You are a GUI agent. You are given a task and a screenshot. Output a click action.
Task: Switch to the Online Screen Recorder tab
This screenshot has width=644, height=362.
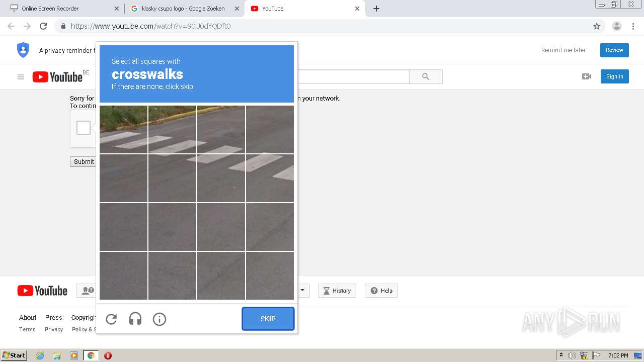[65, 9]
